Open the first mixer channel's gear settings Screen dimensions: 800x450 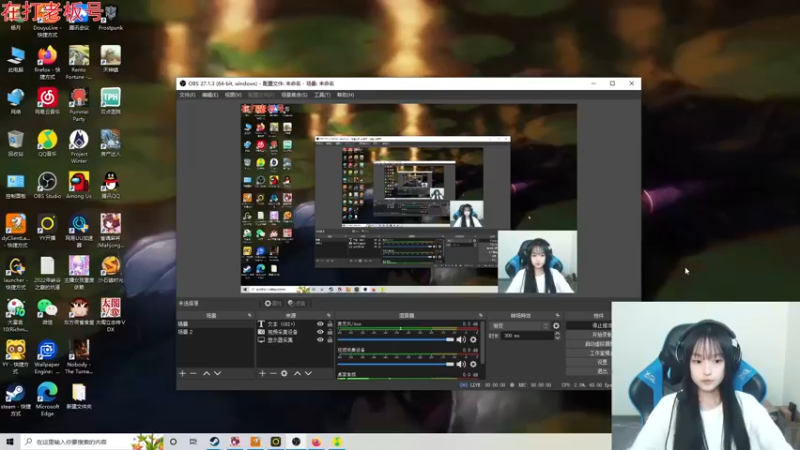473,340
